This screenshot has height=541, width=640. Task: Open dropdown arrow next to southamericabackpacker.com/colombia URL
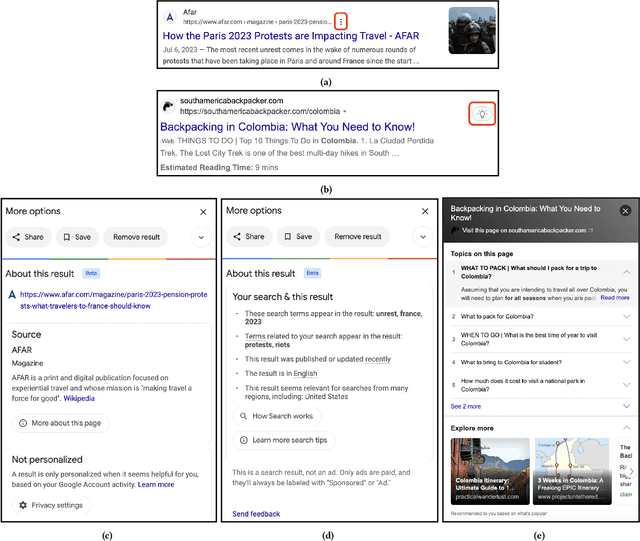pos(344,112)
